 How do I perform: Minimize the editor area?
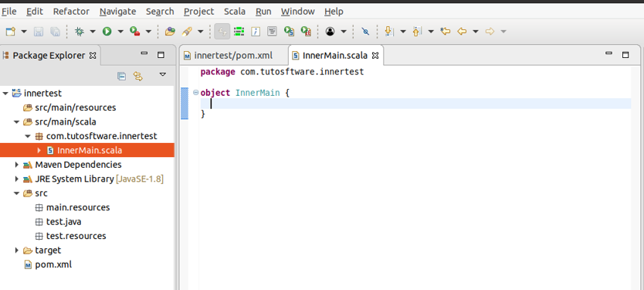point(608,53)
